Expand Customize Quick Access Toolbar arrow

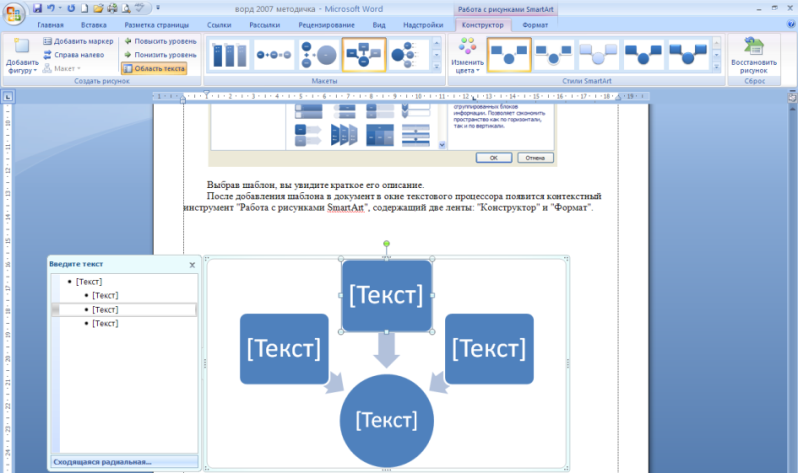pyautogui.click(x=158, y=8)
